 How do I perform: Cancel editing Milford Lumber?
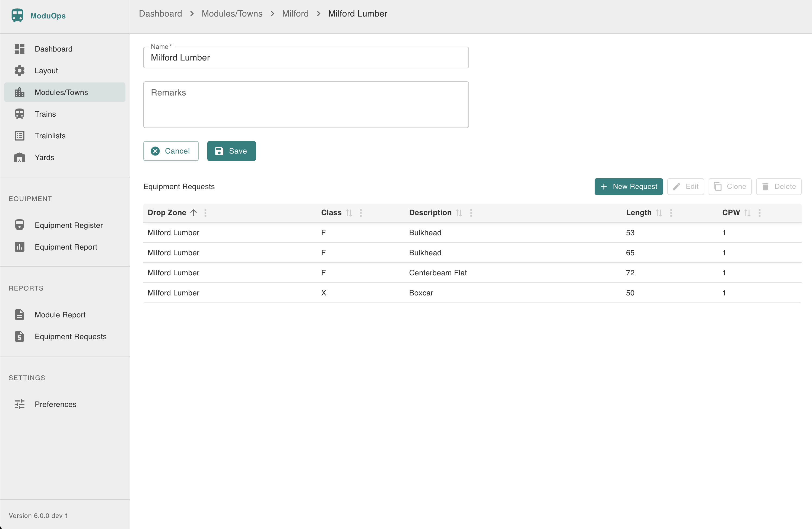coord(171,151)
